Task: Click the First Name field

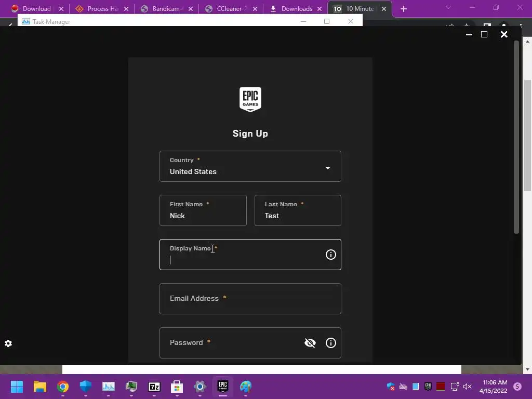Action: coord(203,210)
